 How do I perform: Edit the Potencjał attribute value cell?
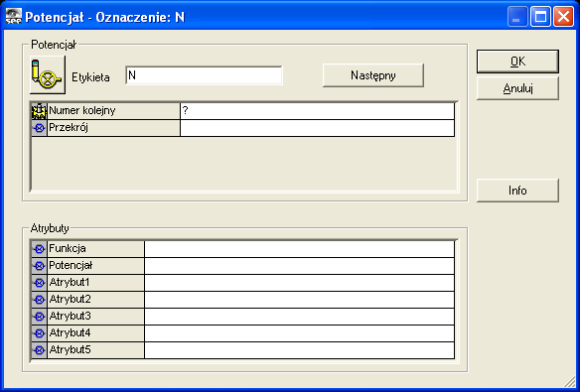299,266
